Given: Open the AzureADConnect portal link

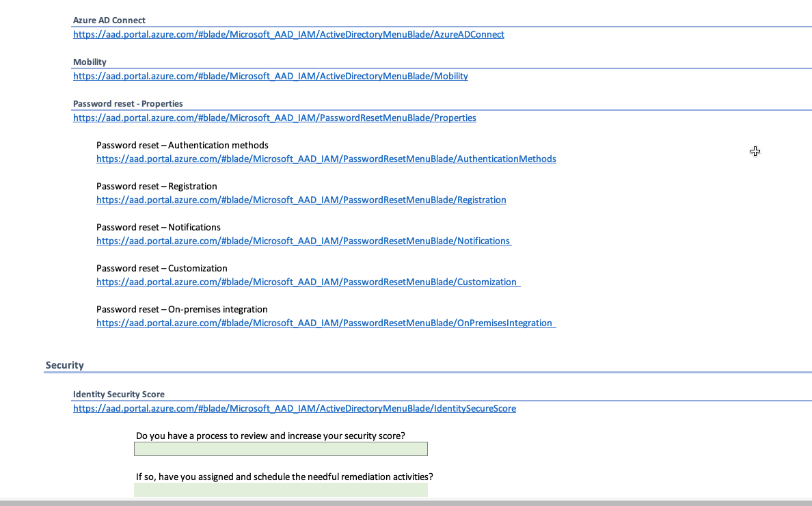Looking at the screenshot, I should (x=288, y=34).
